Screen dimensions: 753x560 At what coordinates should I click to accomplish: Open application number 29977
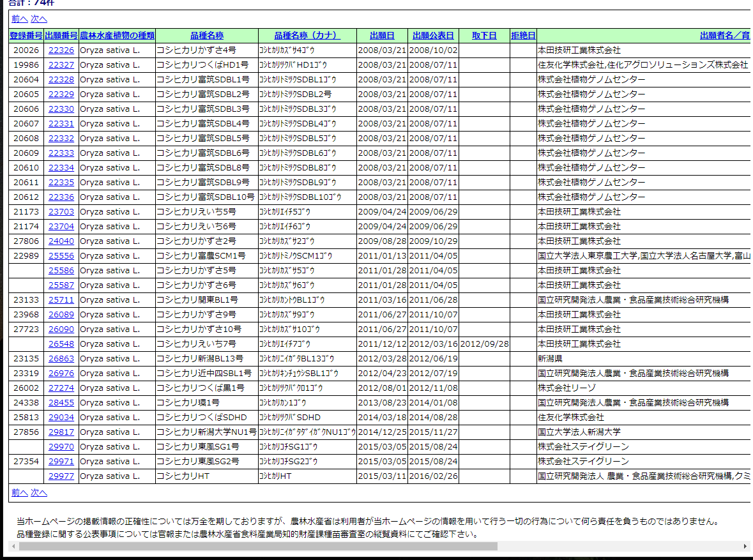tap(61, 476)
